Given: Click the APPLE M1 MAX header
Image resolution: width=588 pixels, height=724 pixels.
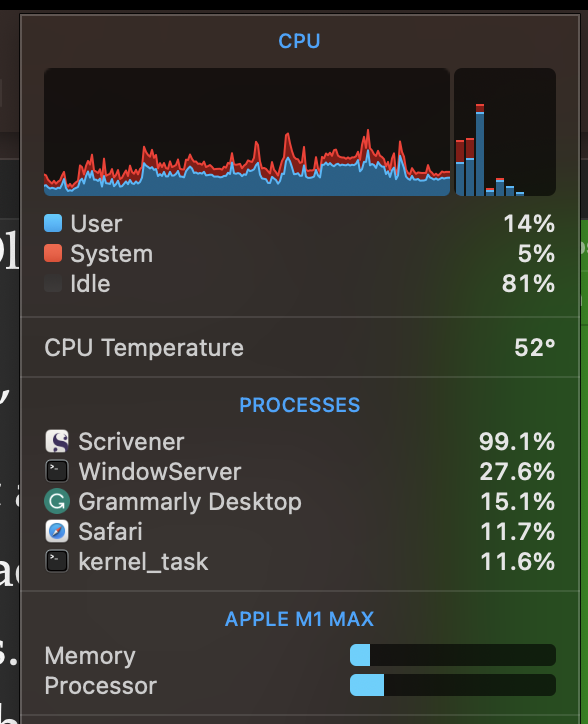Looking at the screenshot, I should [x=299, y=619].
